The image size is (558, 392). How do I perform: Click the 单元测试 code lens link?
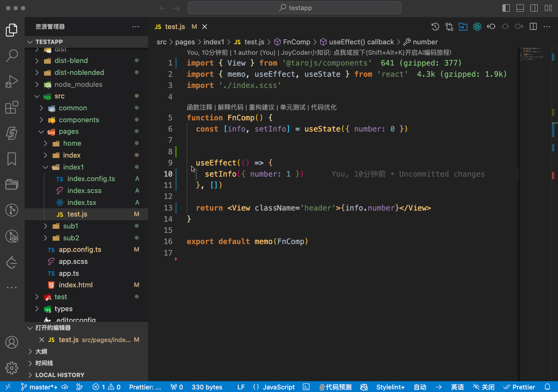click(x=293, y=107)
